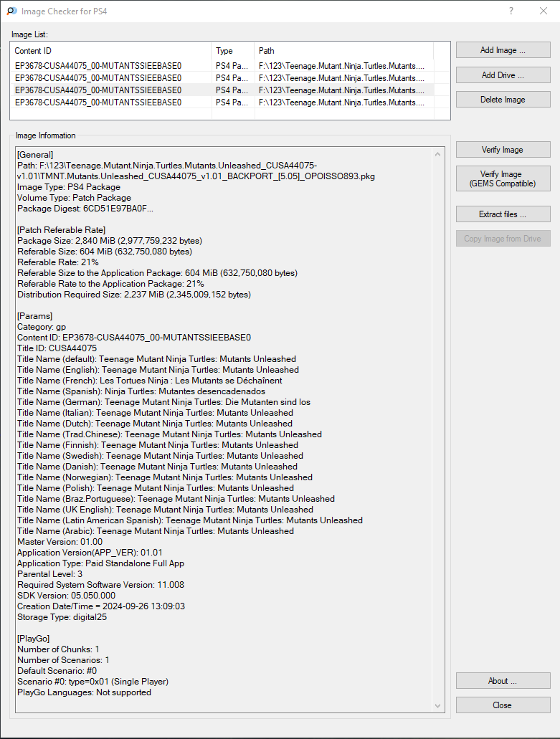560x739 pixels.
Task: Click the [Patch Referable Rate] heading
Action: (61, 229)
